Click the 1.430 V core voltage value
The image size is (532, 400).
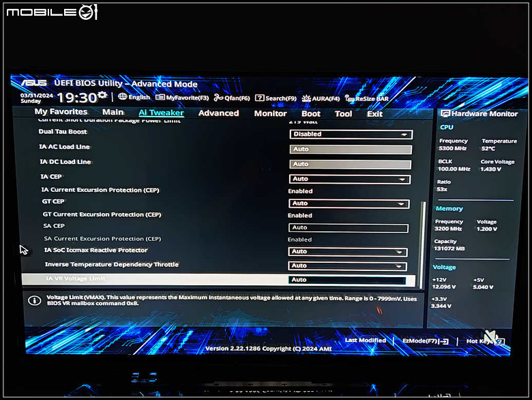click(x=490, y=169)
